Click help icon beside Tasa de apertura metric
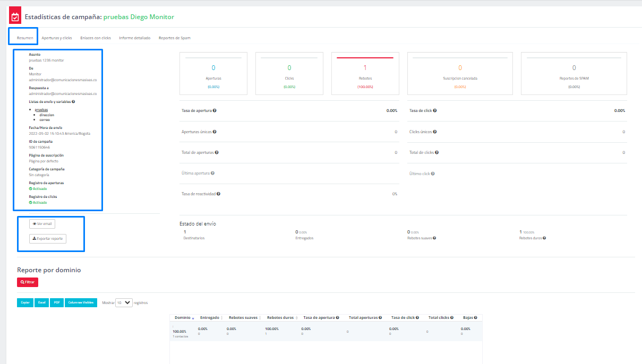This screenshot has width=642, height=364. 215,111
